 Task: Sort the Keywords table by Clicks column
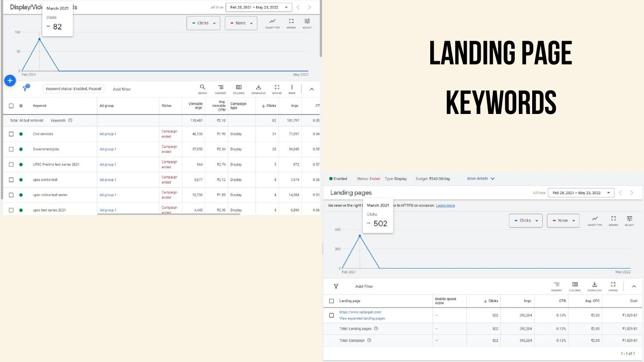[269, 106]
